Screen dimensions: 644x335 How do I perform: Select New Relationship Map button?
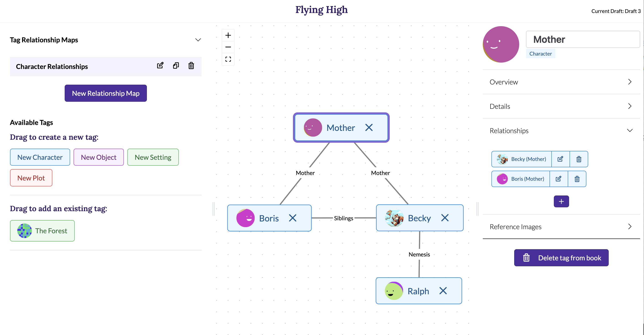pos(106,93)
